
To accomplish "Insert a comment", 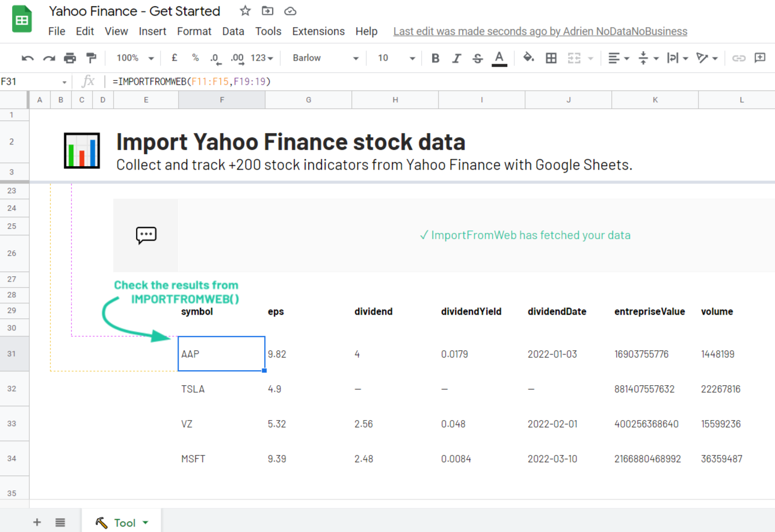I will click(760, 58).
